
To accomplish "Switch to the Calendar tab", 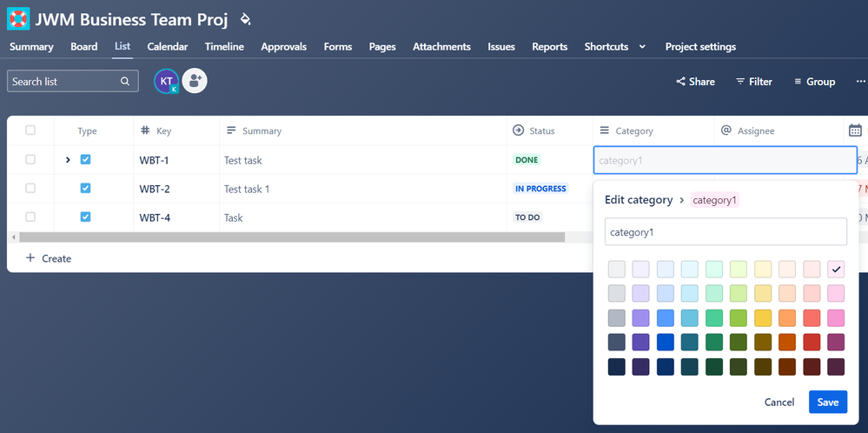I will pos(167,47).
